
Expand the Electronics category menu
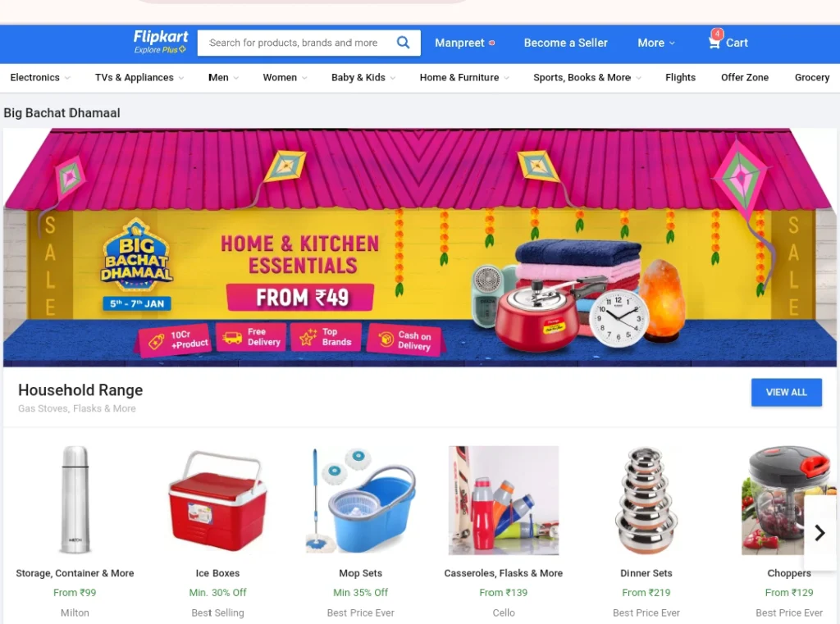point(40,78)
